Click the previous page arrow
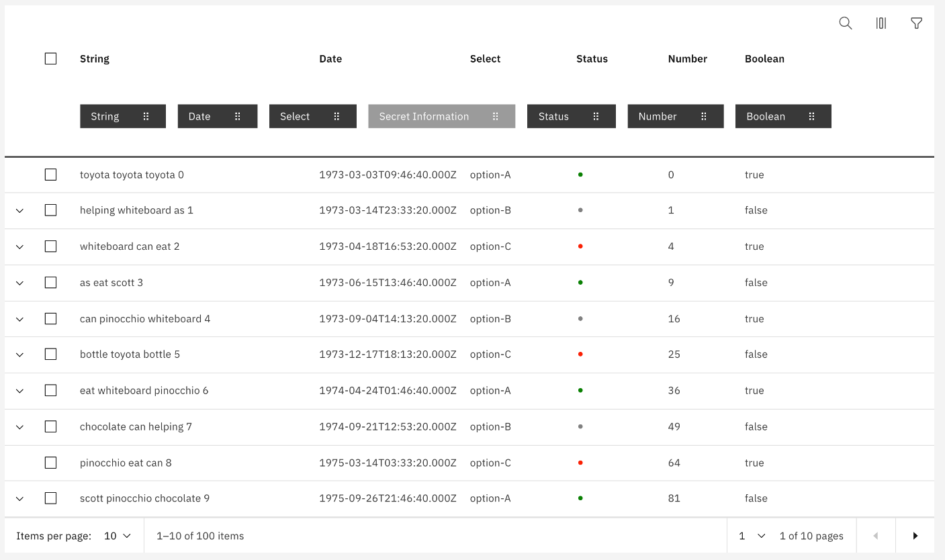Screen dimensions: 945x560 click(876, 535)
